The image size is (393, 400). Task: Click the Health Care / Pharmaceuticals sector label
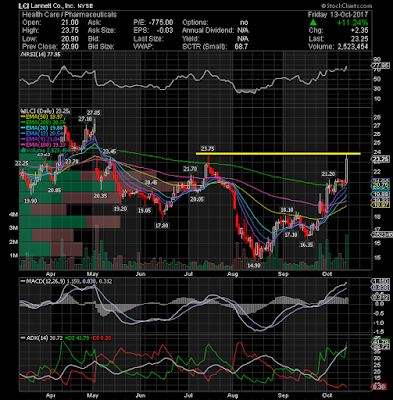69,14
